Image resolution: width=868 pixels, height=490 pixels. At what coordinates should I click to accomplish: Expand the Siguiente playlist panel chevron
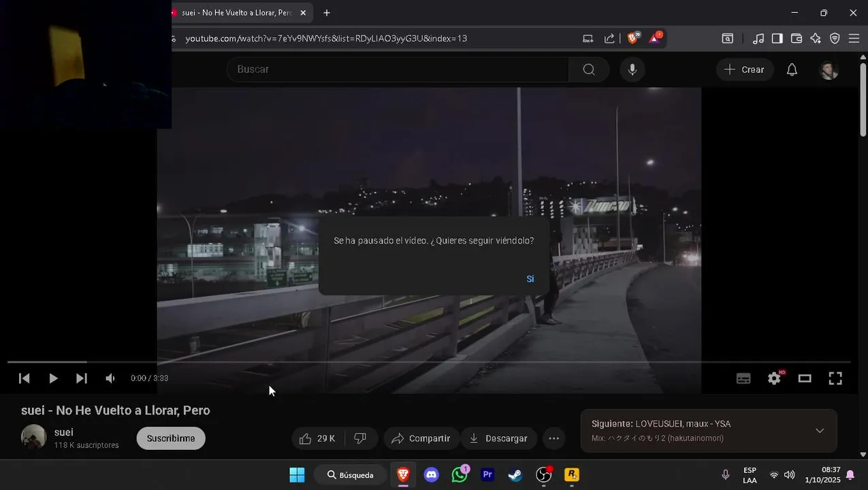820,431
